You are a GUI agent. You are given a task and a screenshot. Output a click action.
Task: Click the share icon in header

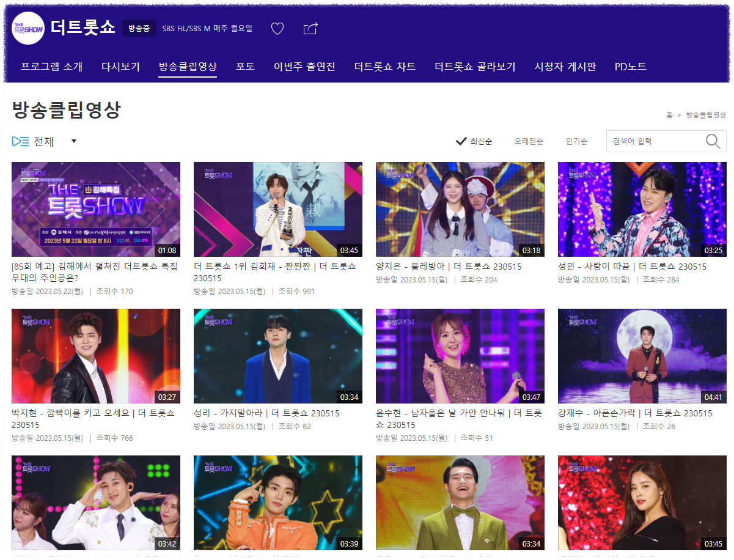click(x=310, y=28)
